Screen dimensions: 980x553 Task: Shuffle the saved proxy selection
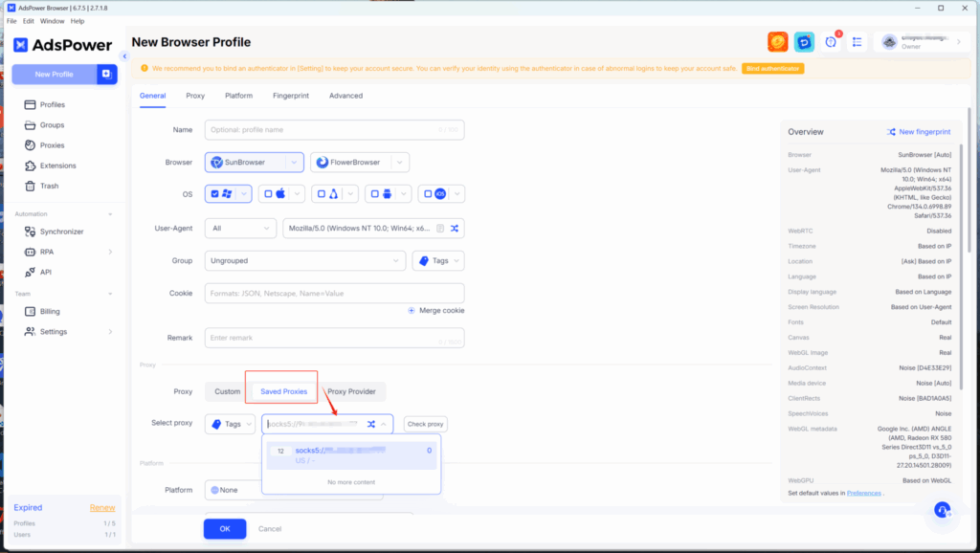(371, 424)
